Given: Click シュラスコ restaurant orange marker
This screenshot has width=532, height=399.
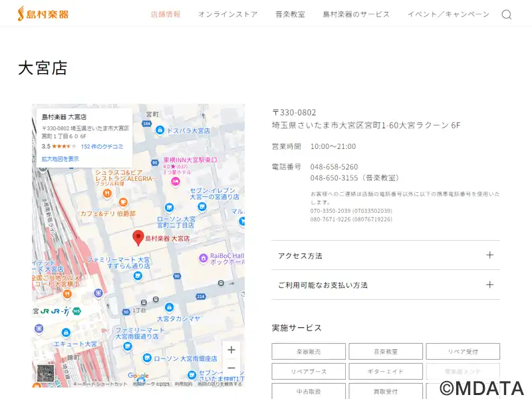Looking at the screenshot, I should [x=107, y=194].
